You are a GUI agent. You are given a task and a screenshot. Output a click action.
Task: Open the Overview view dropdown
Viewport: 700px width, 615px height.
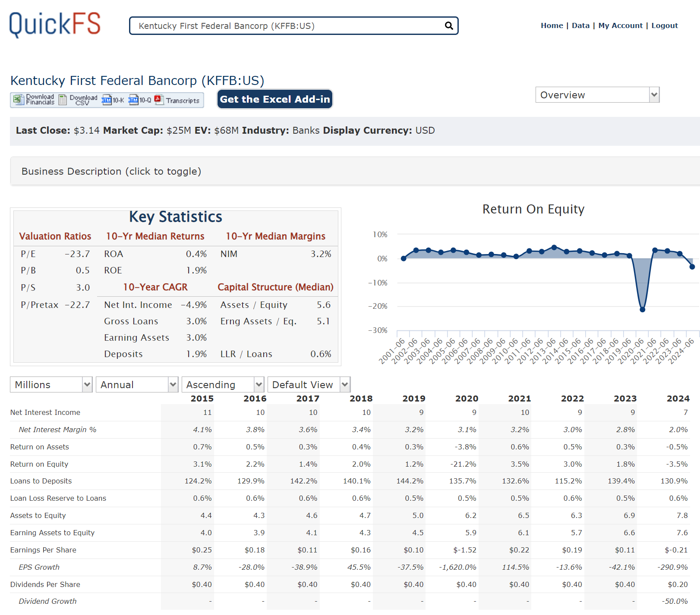coord(597,95)
